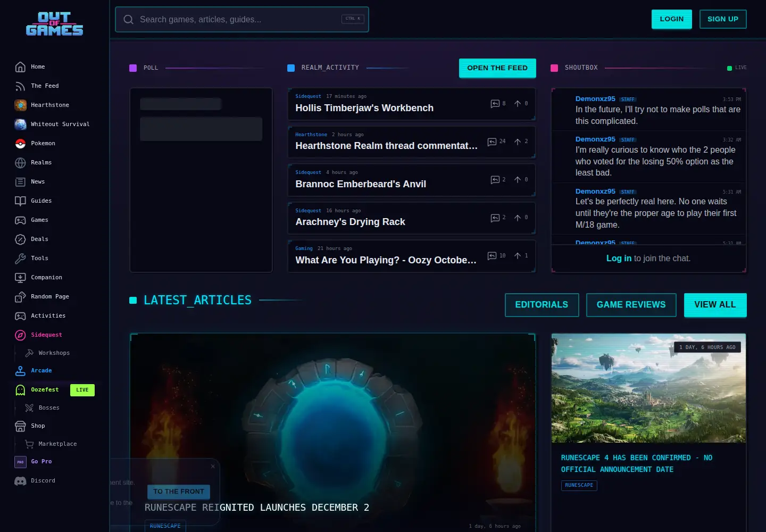The height and width of the screenshot is (532, 766).
Task: Open the Home icon in sidebar
Action: coord(20,67)
